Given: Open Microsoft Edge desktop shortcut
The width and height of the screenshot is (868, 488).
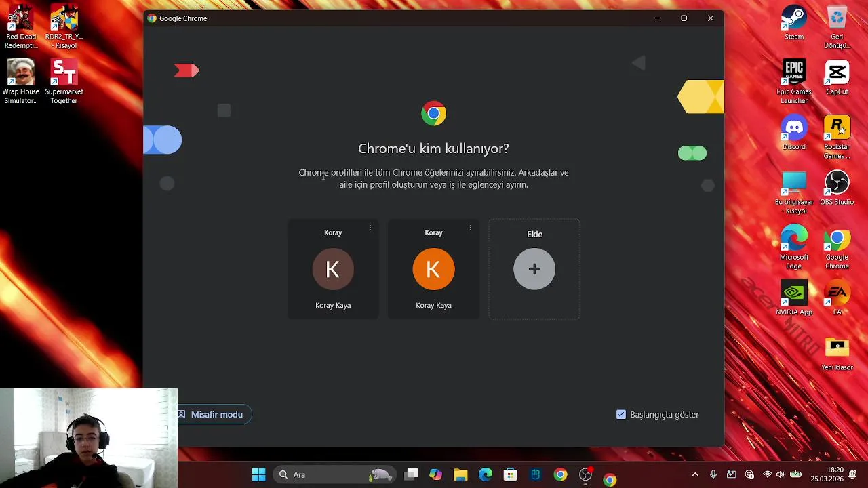Looking at the screenshot, I should tap(794, 247).
